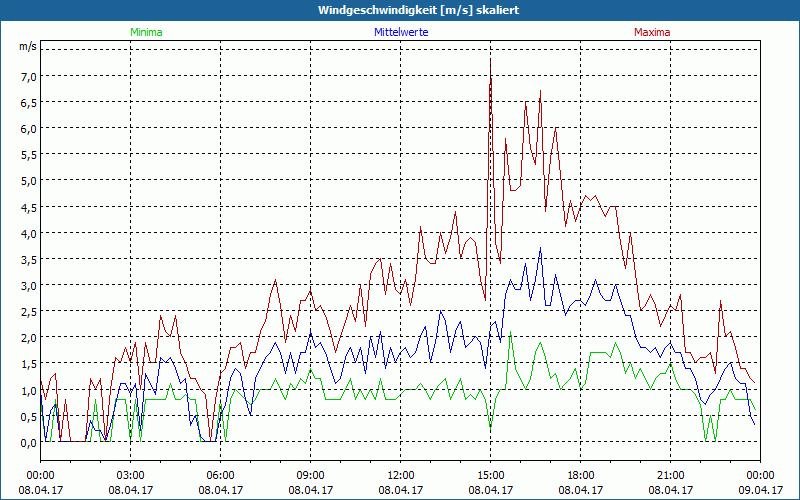Screen dimensions: 800x500
Task: Select the 03:00 time axis label
Action: point(130,475)
